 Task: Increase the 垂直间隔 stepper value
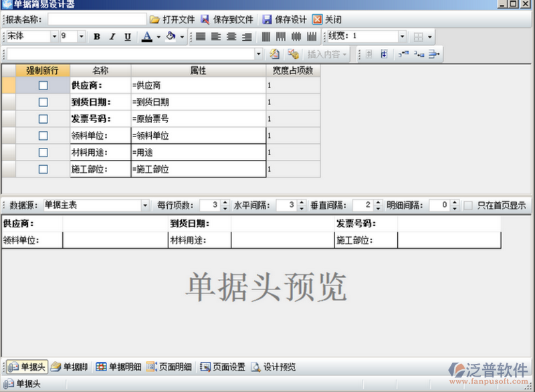point(378,203)
